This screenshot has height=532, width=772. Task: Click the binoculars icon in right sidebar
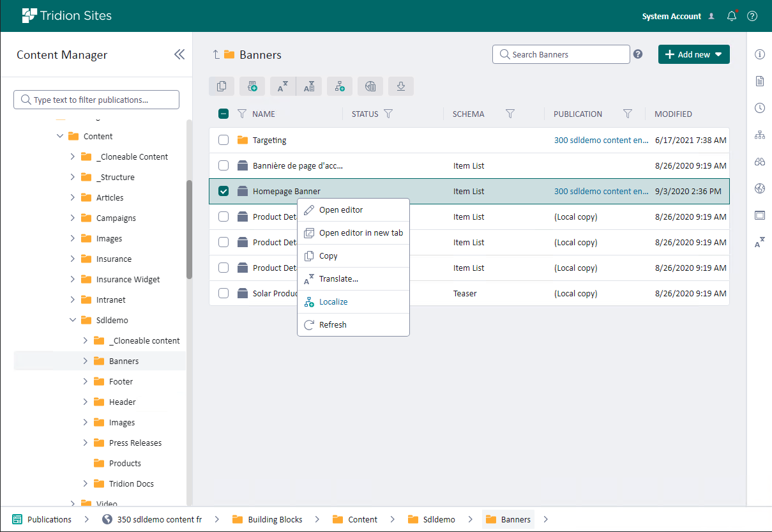[x=759, y=162]
